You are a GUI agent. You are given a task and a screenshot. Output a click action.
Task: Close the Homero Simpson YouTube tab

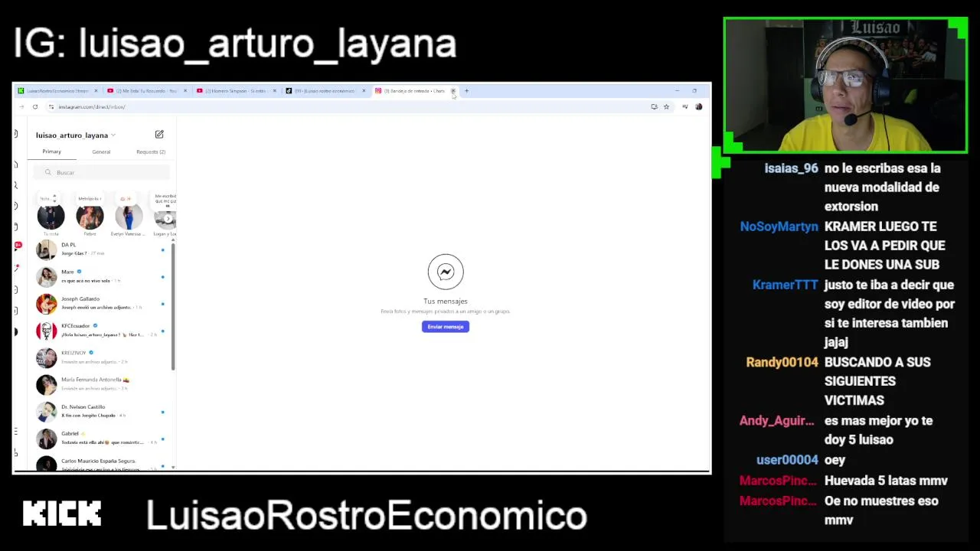[274, 91]
